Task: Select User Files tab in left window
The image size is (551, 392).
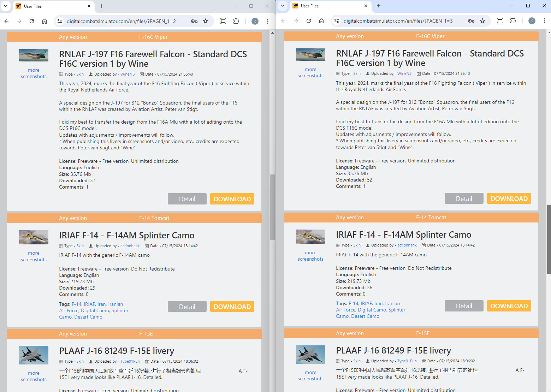Action: pos(53,6)
